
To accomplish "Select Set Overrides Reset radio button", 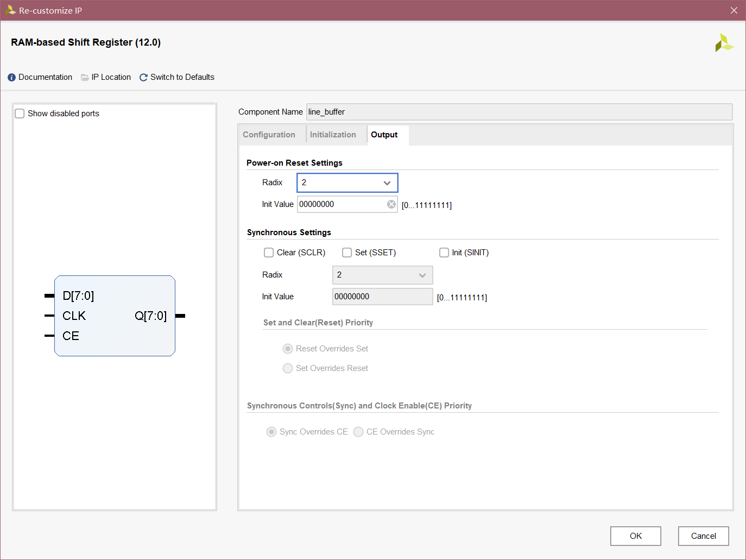I will (288, 368).
